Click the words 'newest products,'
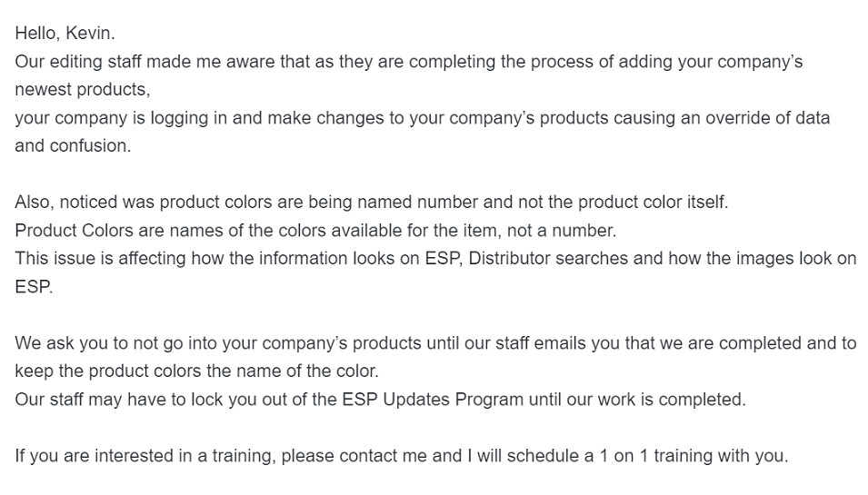The width and height of the screenshot is (868, 495). tap(83, 90)
